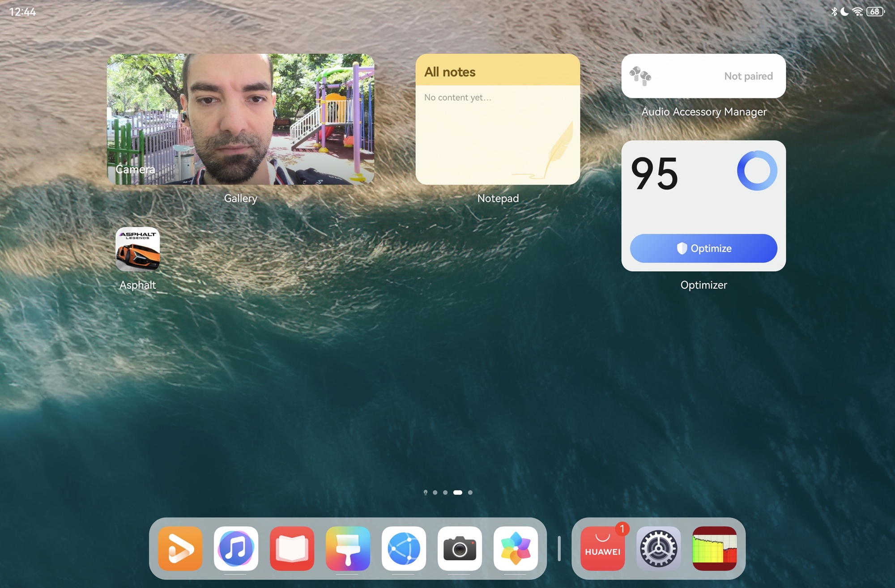Open the Music app in dock

[x=236, y=548]
